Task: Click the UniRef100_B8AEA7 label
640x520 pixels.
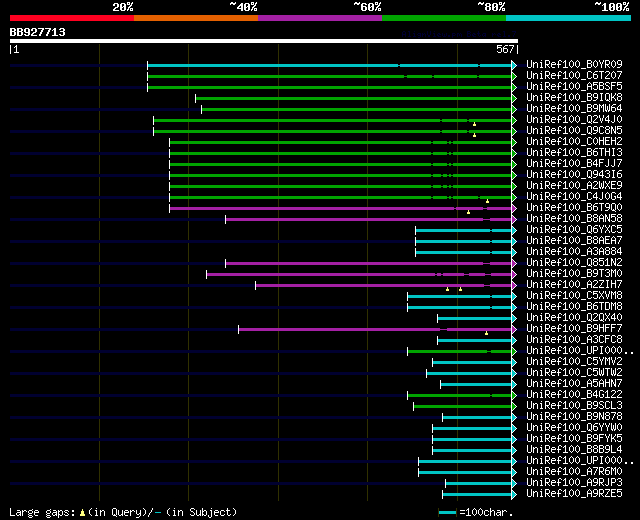Action: [x=574, y=241]
